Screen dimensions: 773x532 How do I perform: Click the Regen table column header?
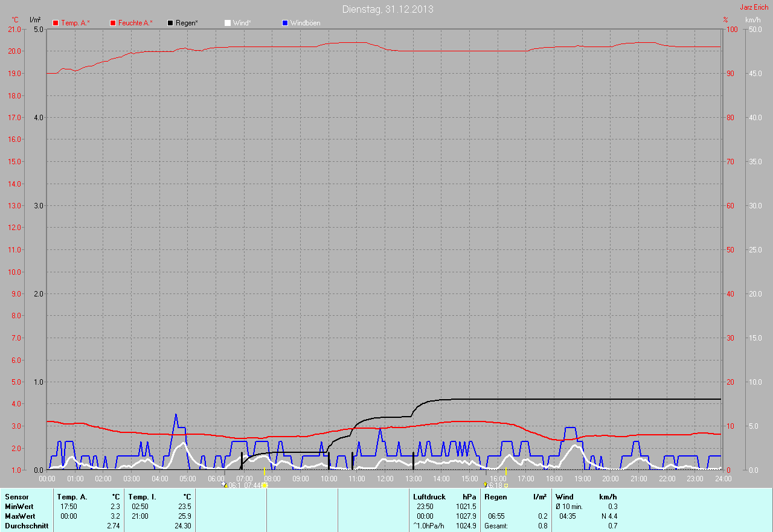(496, 497)
